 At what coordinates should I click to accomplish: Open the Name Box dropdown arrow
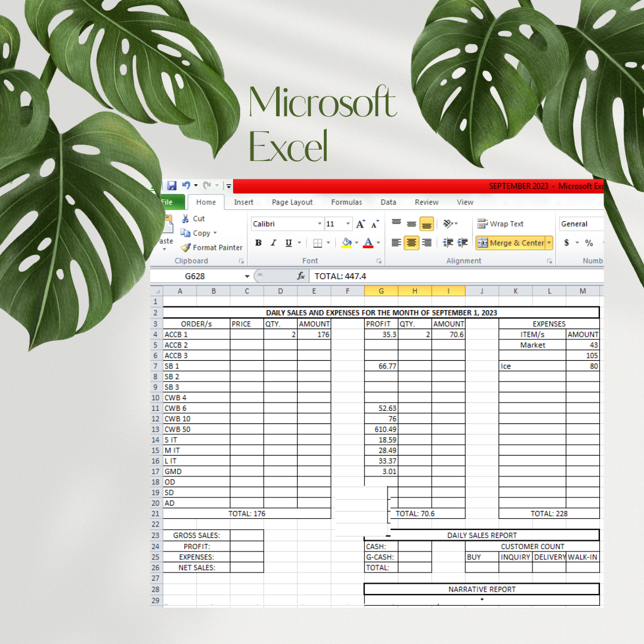247,277
